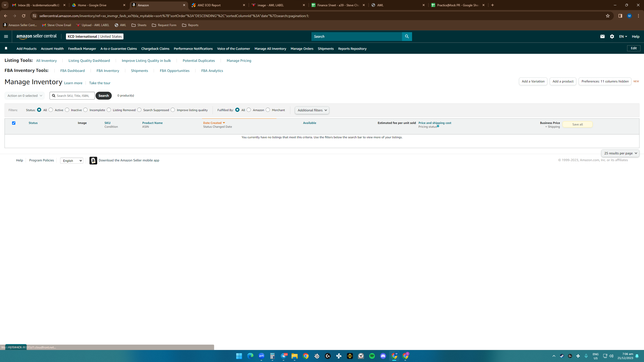
Task: Open Calculator from the taskbar
Action: pos(272,356)
